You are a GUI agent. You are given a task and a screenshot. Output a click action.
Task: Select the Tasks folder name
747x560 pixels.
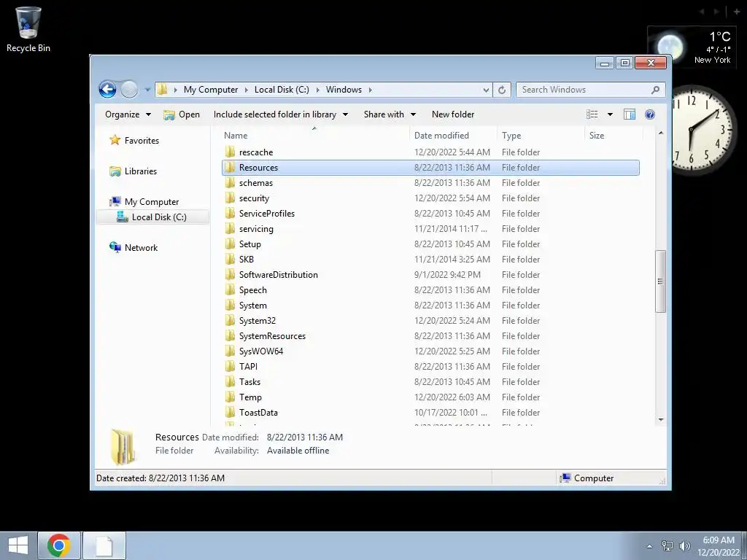[249, 382]
